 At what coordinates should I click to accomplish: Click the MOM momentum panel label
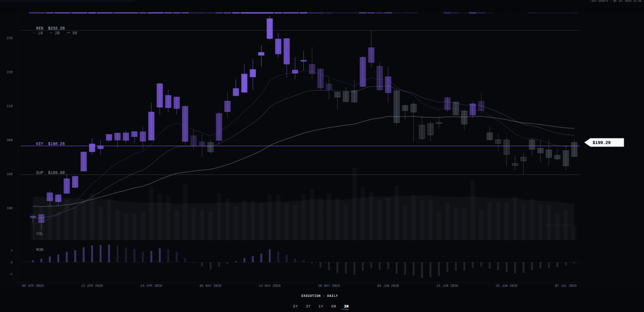40,250
